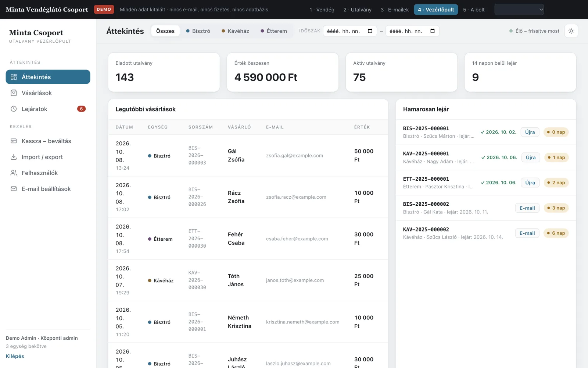588x368 pixels.
Task: Open step 2 · Utalvány tab
Action: (x=358, y=10)
